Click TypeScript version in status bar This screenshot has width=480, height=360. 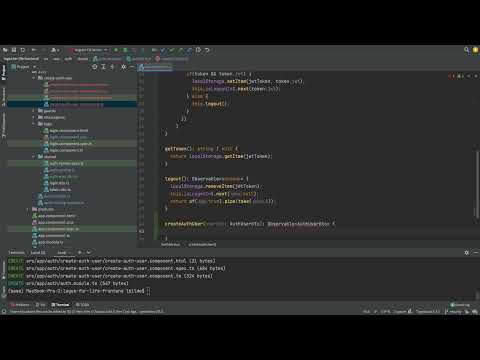click(x=428, y=312)
